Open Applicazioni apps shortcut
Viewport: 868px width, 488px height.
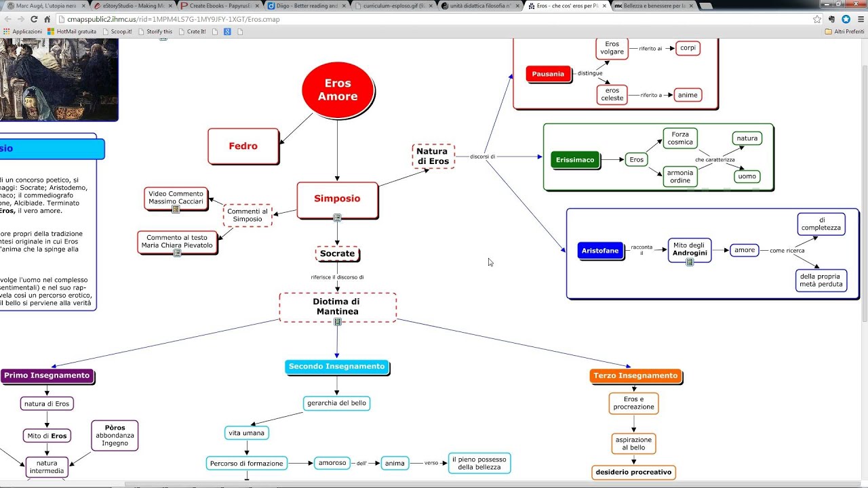(23, 31)
